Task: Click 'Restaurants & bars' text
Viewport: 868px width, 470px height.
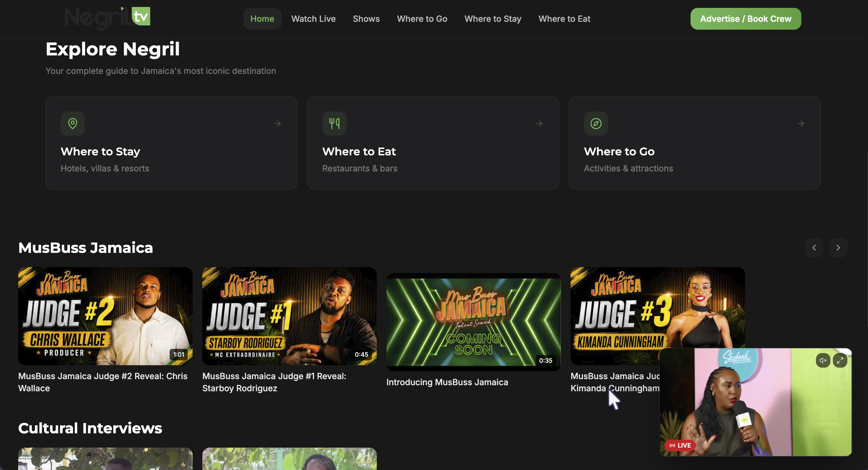Action: pos(360,168)
